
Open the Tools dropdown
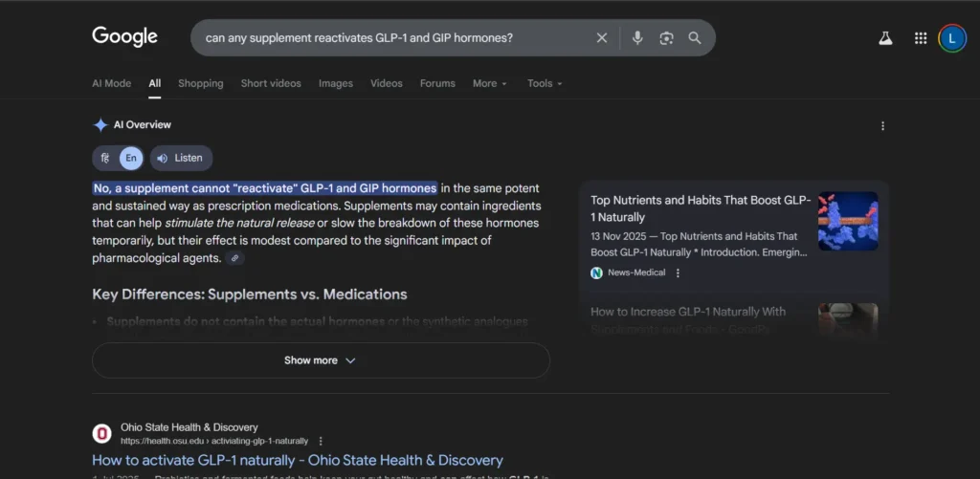544,83
